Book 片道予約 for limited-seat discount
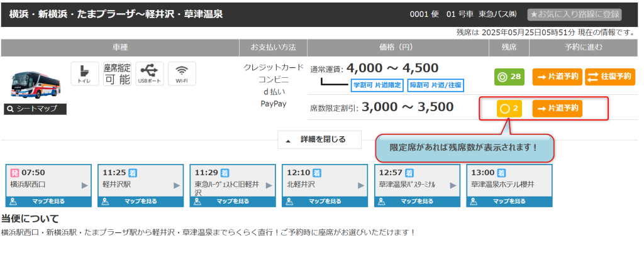This screenshot has height=255, width=644. 557,108
